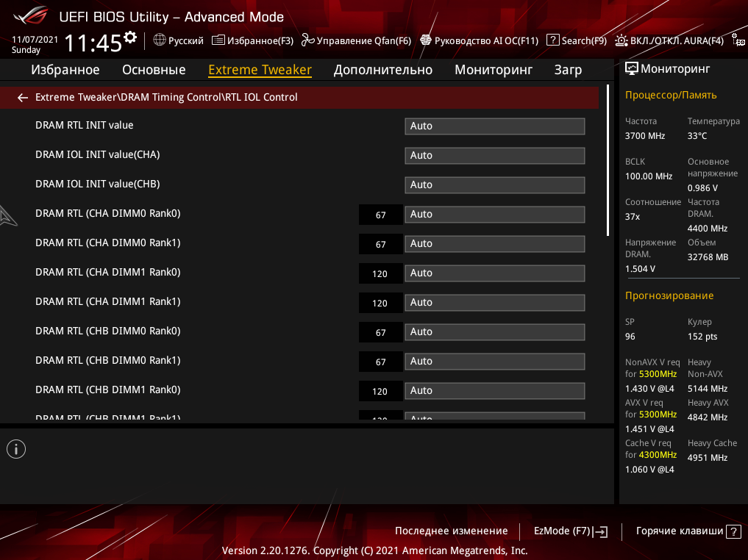The image size is (748, 560).
Task: Click the monitor icon beside Мониторинг header
Action: pos(632,68)
